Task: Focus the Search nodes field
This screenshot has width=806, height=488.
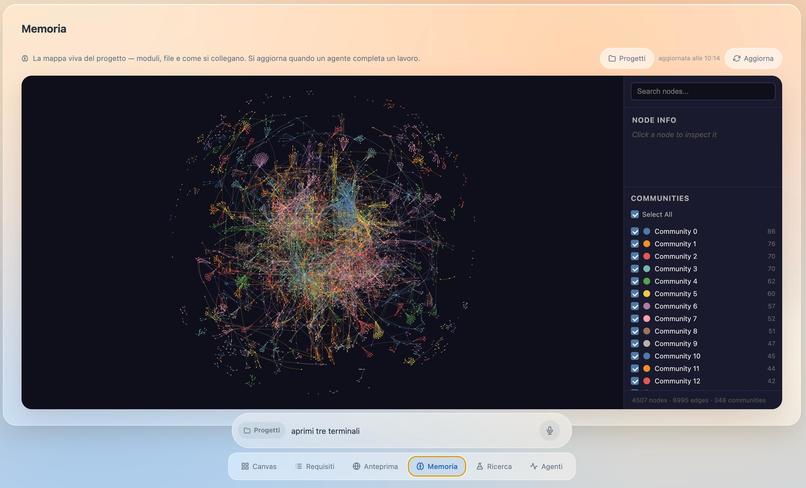Action: point(703,92)
